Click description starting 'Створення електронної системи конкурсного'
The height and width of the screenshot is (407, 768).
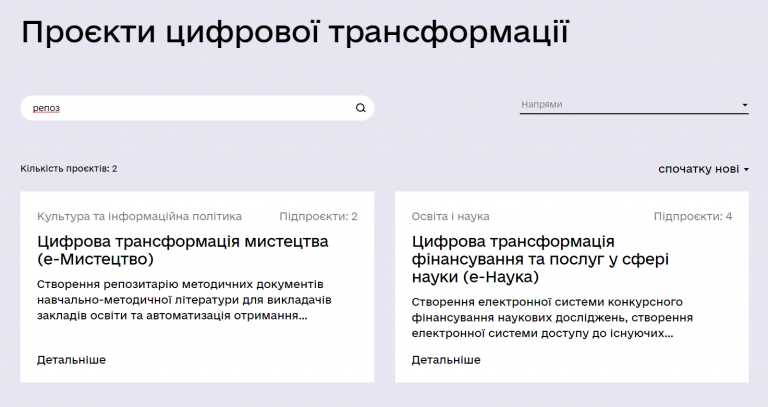pos(552,317)
